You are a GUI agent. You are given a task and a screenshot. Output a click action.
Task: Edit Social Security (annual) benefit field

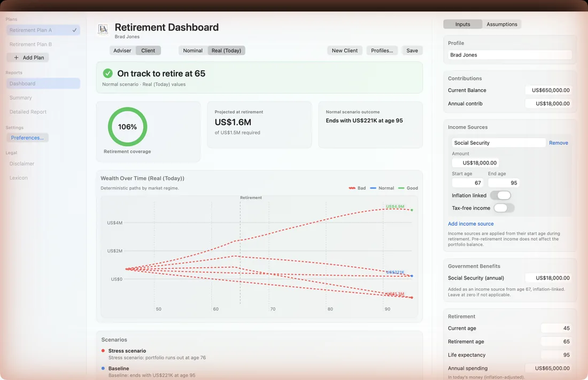tap(548, 278)
